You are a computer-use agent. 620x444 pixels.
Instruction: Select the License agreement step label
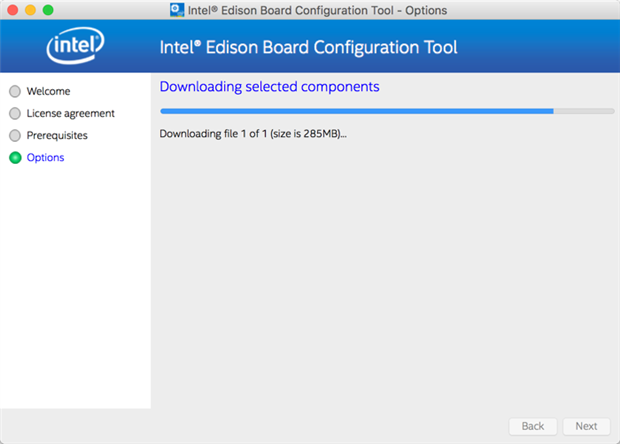(70, 113)
